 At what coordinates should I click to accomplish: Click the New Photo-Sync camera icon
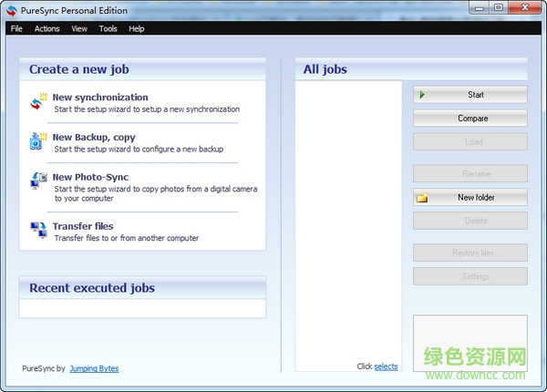[x=38, y=181]
